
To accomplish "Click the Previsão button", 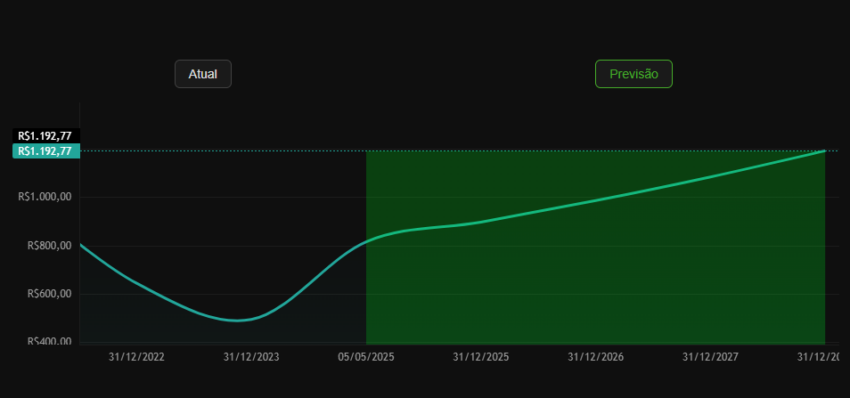I will pos(634,74).
